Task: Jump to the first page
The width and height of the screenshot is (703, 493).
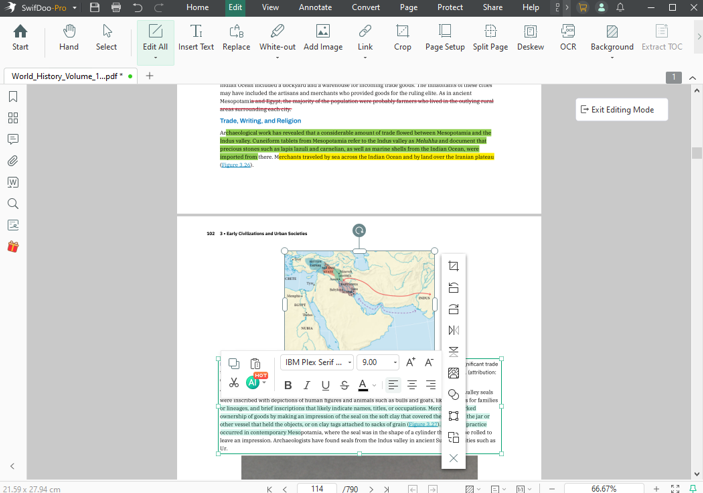Action: coord(269,489)
